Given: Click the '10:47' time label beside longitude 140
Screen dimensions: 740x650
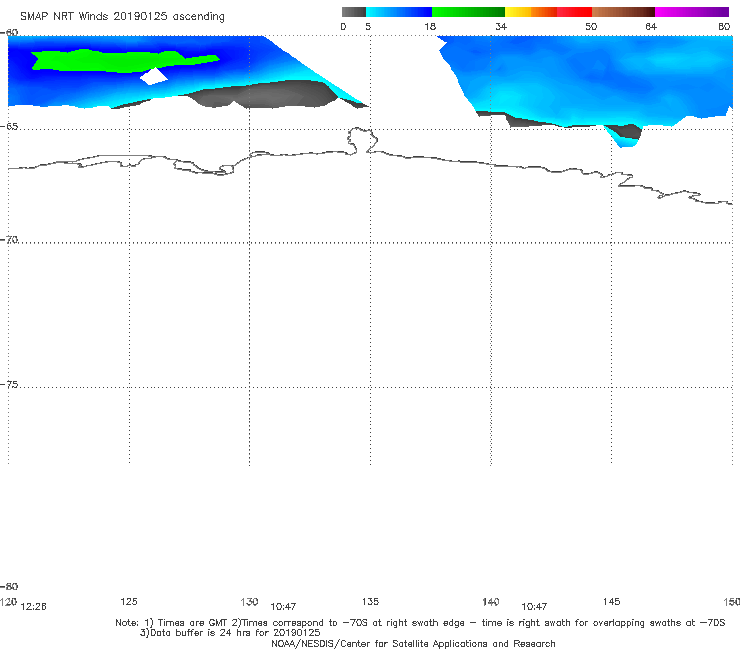Looking at the screenshot, I should point(534,607).
